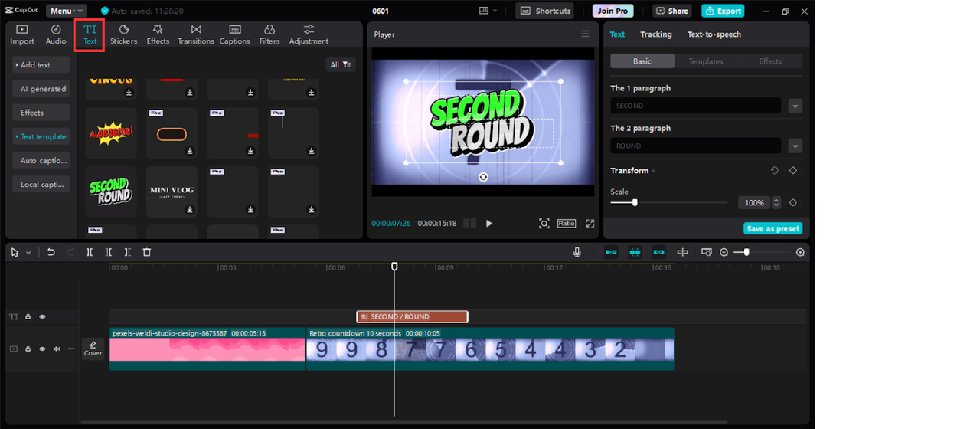980x429 pixels.
Task: Click the microphone record voiceover icon
Action: tap(577, 252)
